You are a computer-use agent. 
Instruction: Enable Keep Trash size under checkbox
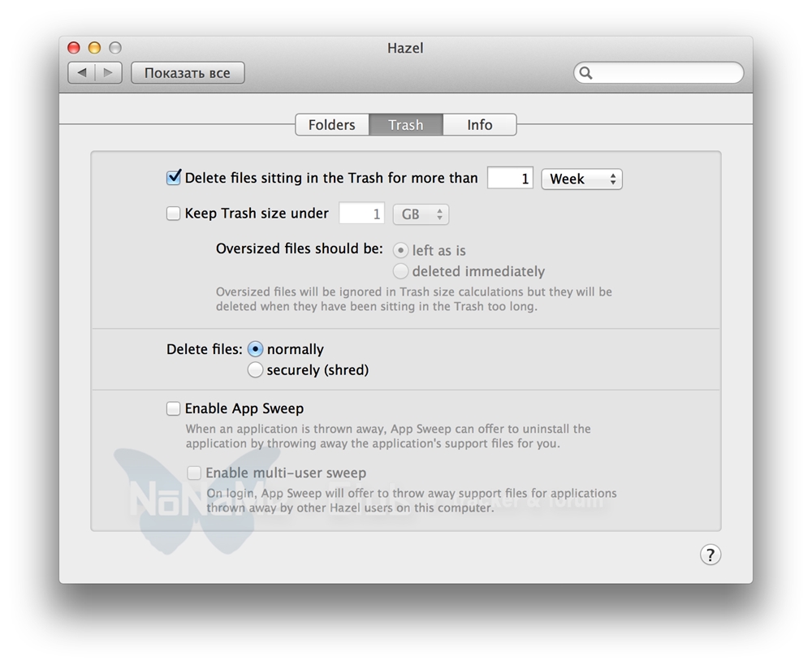point(173,214)
